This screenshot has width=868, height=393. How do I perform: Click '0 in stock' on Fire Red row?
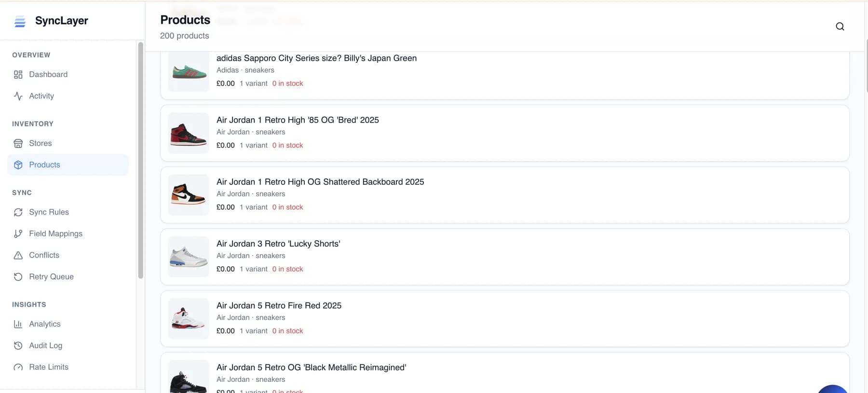point(287,331)
